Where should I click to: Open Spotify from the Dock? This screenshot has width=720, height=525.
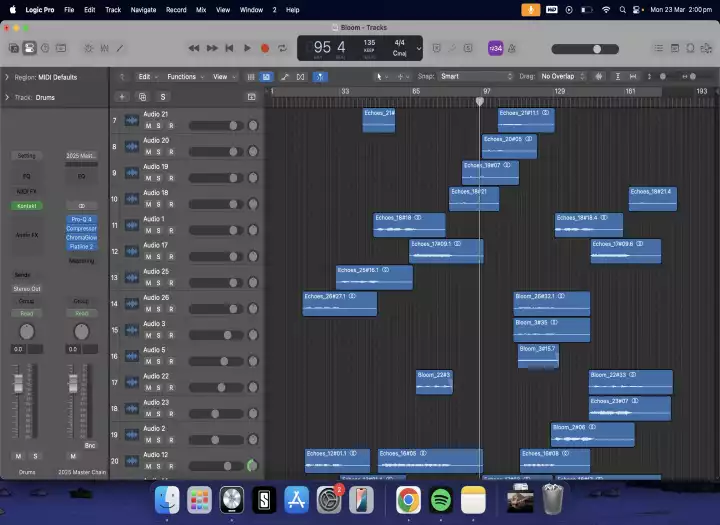(x=441, y=500)
